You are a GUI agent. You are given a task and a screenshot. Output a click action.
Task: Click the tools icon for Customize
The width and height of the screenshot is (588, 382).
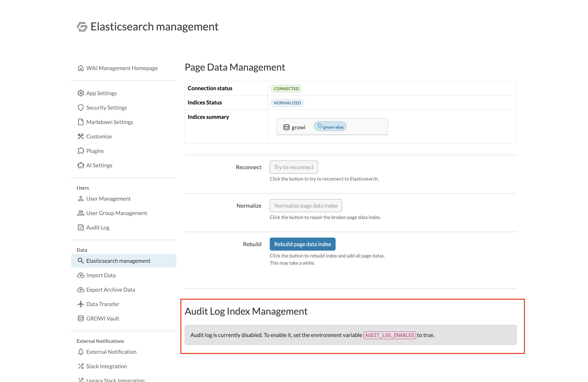click(x=80, y=136)
